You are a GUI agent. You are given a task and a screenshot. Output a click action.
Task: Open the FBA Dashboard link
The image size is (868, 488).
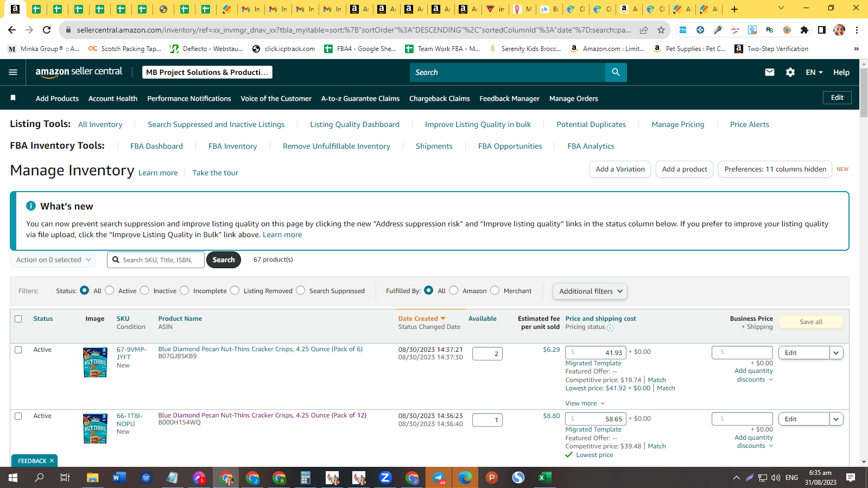tap(156, 146)
